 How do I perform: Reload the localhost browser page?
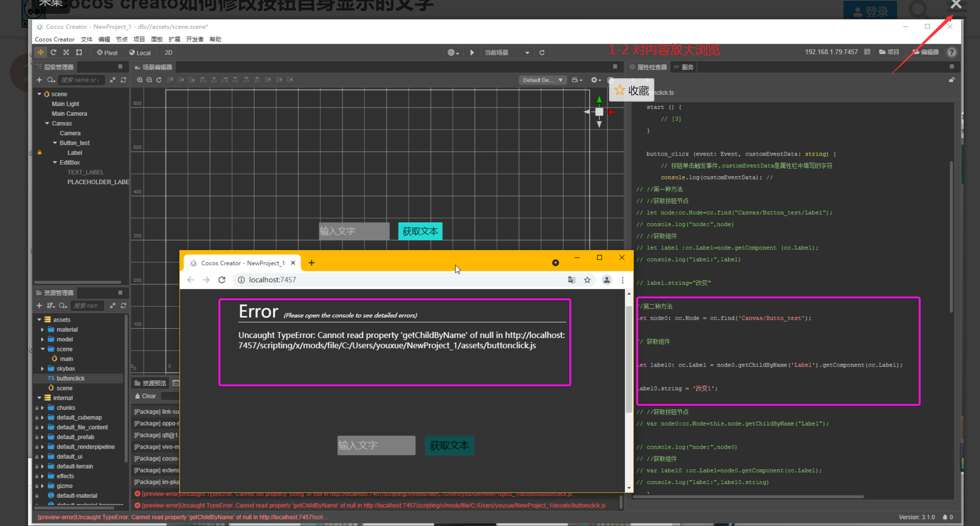point(222,280)
